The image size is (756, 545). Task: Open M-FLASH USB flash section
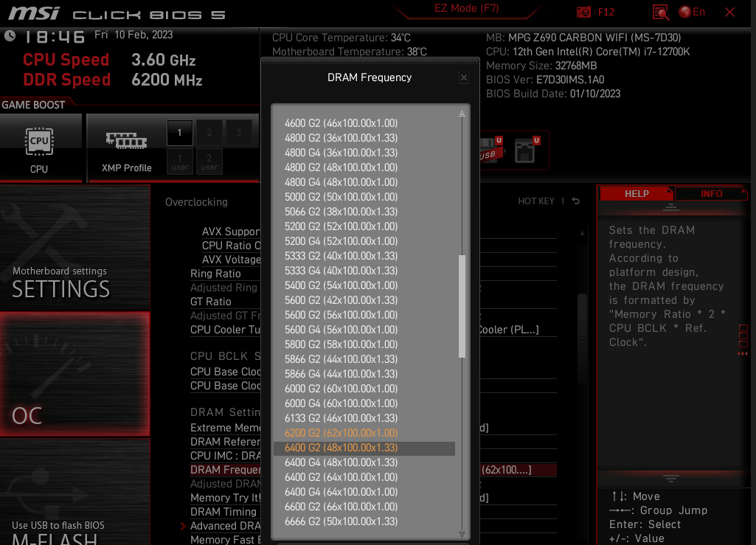pyautogui.click(x=74, y=493)
